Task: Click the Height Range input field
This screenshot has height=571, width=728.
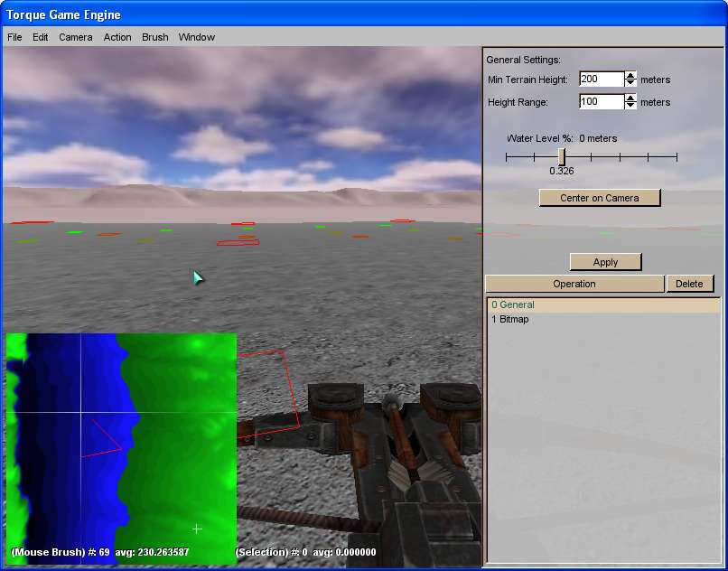Action: [x=601, y=102]
